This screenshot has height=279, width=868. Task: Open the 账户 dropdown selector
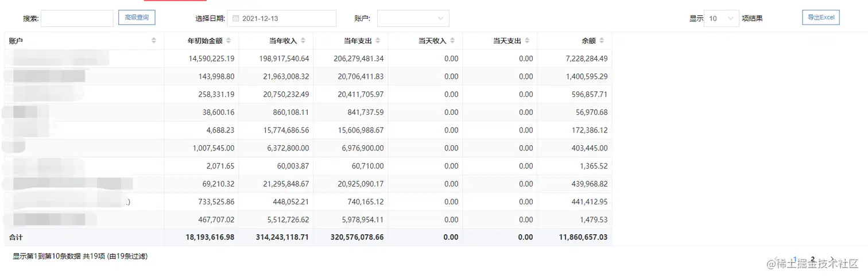click(413, 18)
